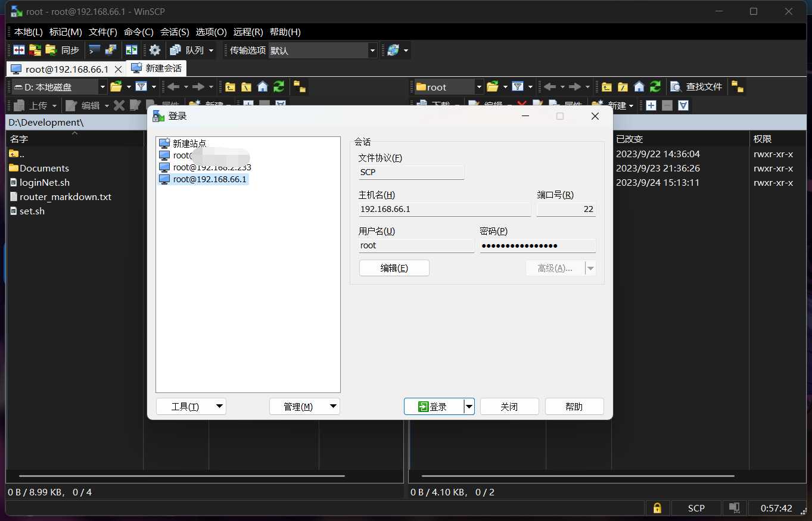Click the 编辑(E) button in login dialog

[394, 268]
